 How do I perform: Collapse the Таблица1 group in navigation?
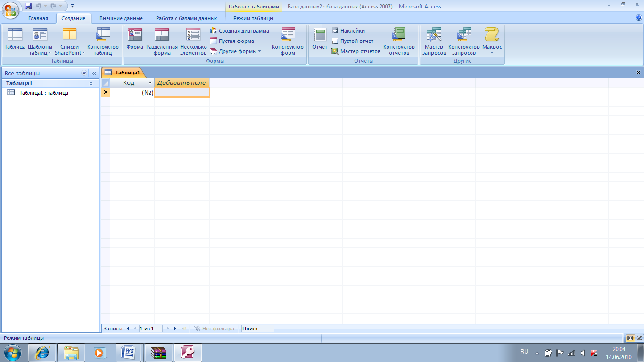tap(91, 83)
